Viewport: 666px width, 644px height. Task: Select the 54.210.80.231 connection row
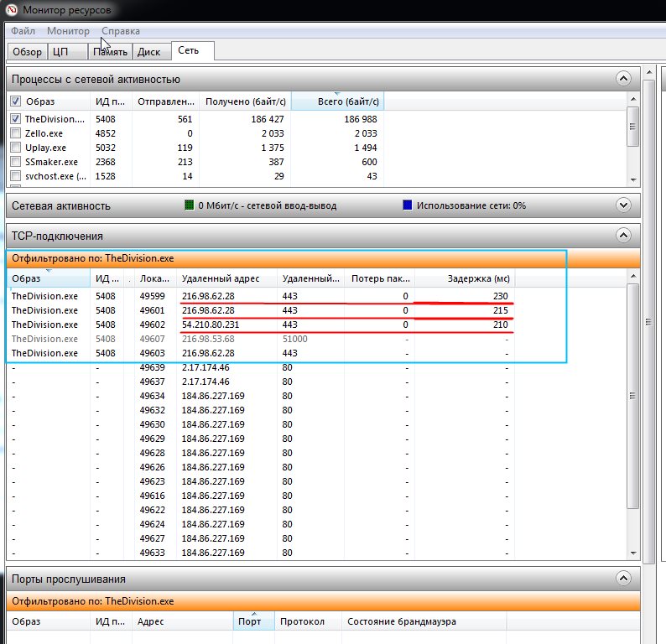210,325
